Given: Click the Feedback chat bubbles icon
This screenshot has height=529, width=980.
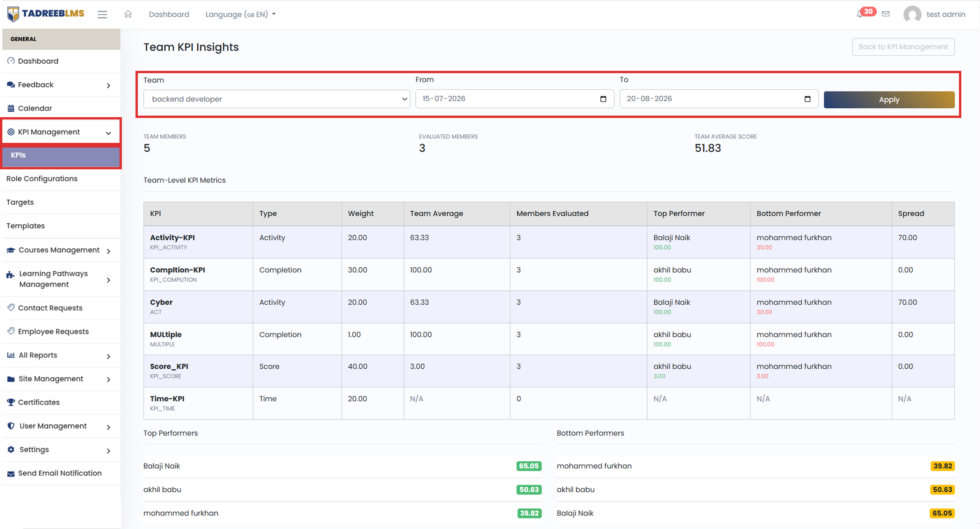Looking at the screenshot, I should click(x=11, y=84).
